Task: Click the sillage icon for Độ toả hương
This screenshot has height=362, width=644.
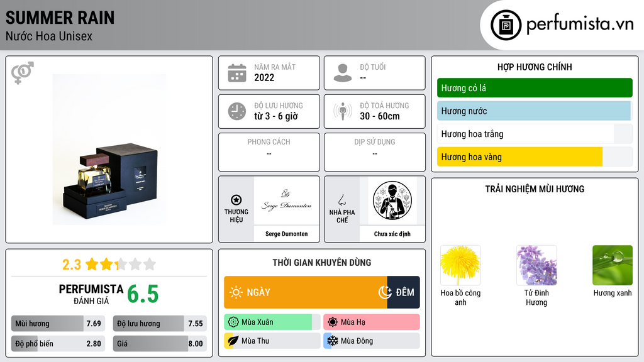Action: tap(343, 111)
